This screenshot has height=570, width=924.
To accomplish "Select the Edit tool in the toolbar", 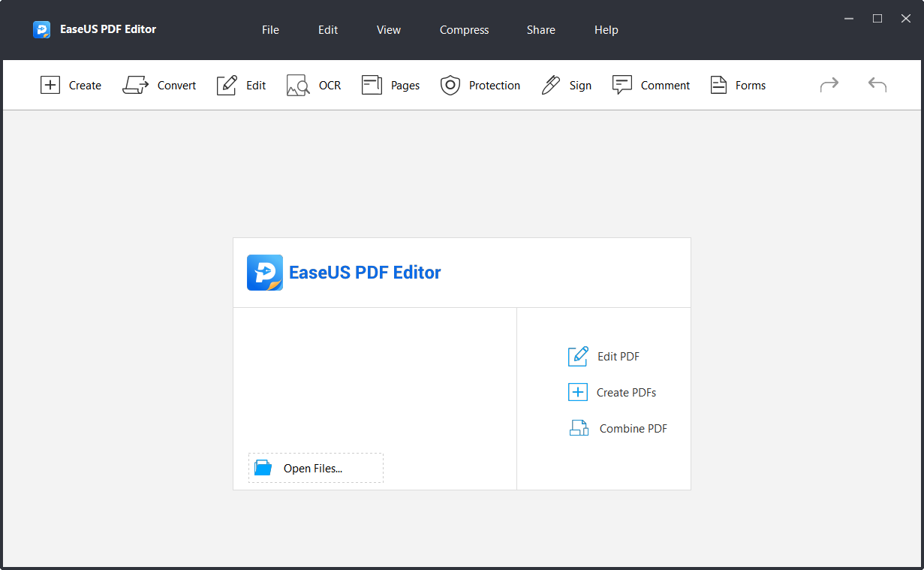I will (x=241, y=85).
